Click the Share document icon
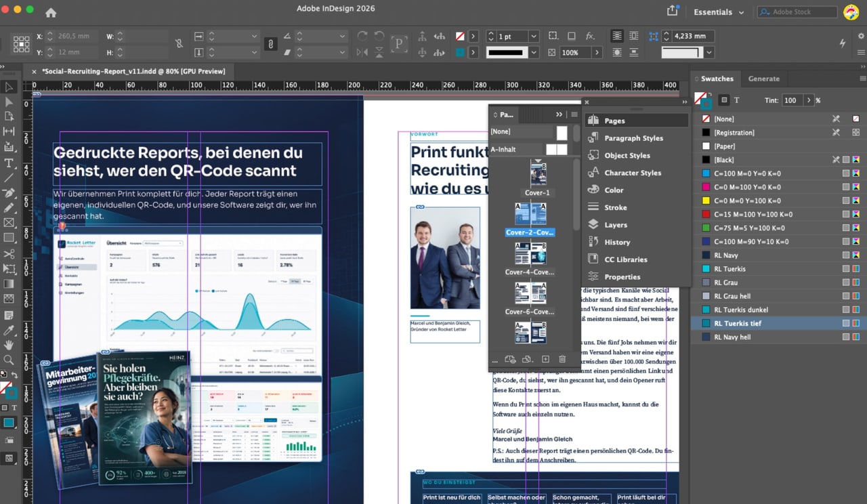 673,11
